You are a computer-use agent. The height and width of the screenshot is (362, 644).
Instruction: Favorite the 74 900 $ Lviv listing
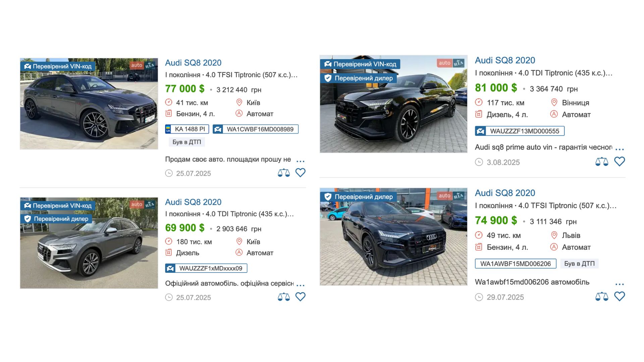click(620, 296)
